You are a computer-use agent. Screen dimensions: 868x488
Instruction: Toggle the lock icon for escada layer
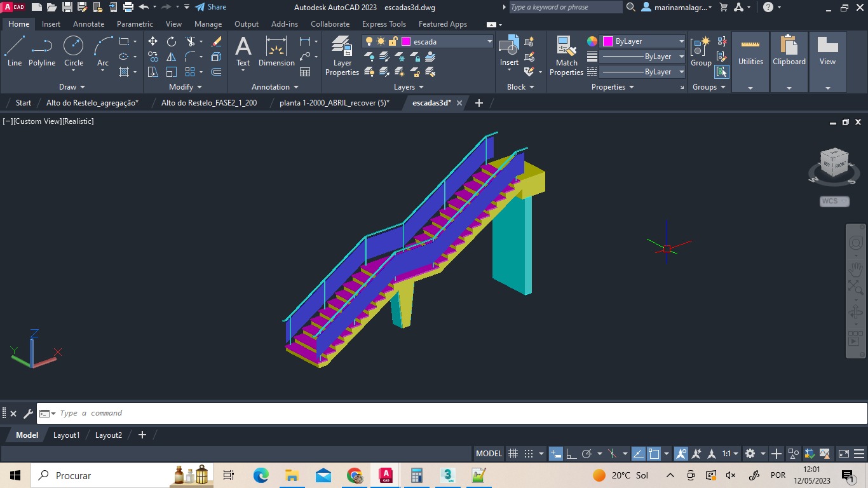pos(393,41)
